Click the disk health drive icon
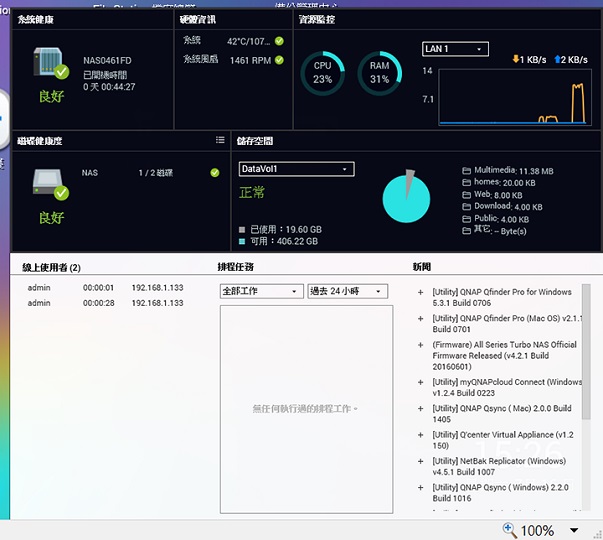 [50, 184]
